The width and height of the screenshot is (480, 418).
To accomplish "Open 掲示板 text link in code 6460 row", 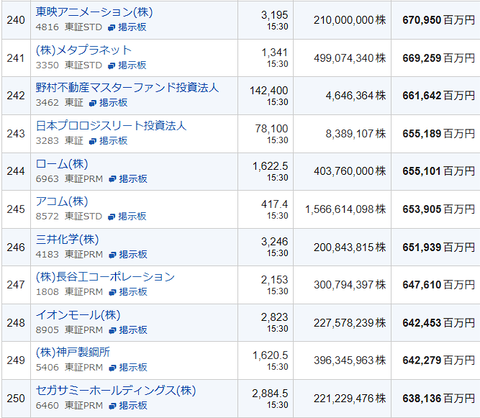I will point(133,406).
